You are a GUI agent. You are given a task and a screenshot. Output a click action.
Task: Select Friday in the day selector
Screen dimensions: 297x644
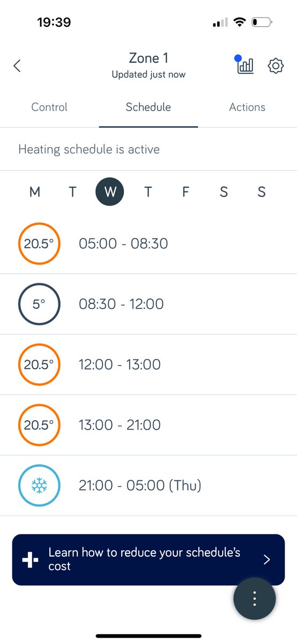click(185, 192)
